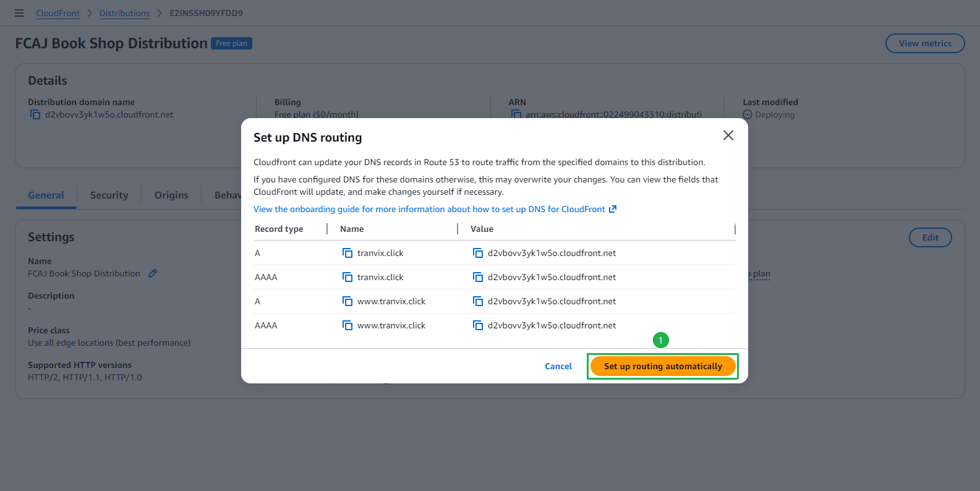Image resolution: width=980 pixels, height=491 pixels.
Task: Click 'Use all edge locations (best performance)' text
Action: 109,343
